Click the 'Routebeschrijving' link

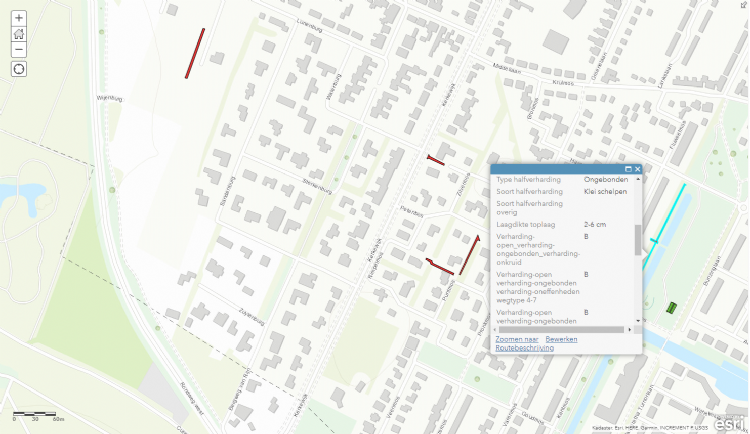(524, 348)
